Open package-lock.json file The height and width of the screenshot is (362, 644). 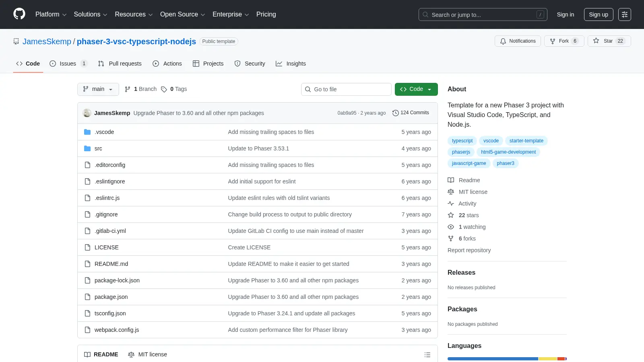click(117, 280)
